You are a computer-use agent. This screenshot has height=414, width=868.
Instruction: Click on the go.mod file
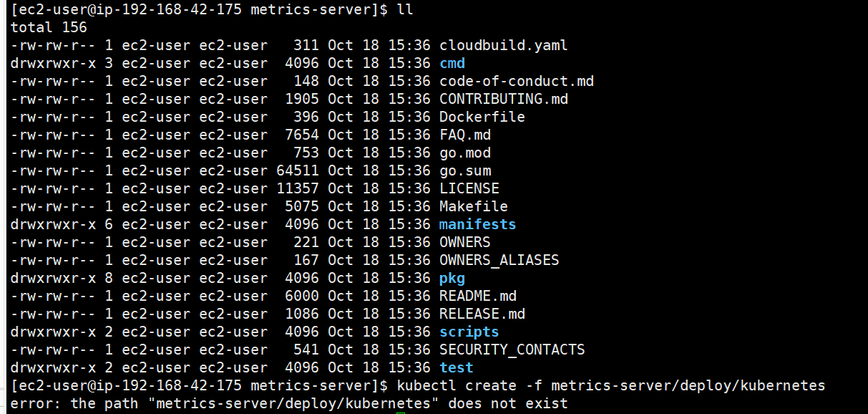pos(464,153)
